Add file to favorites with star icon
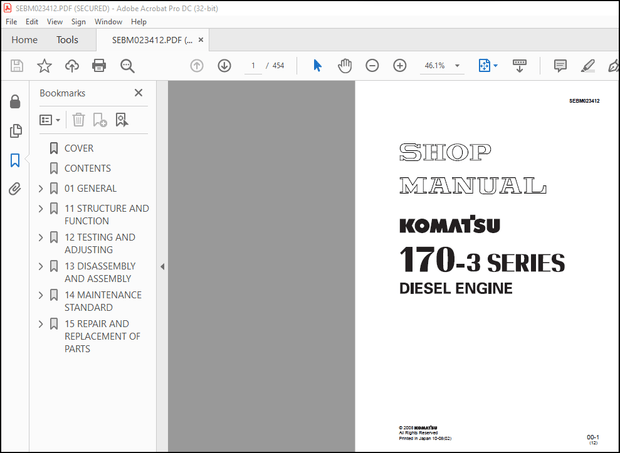The height and width of the screenshot is (453, 620). (44, 66)
